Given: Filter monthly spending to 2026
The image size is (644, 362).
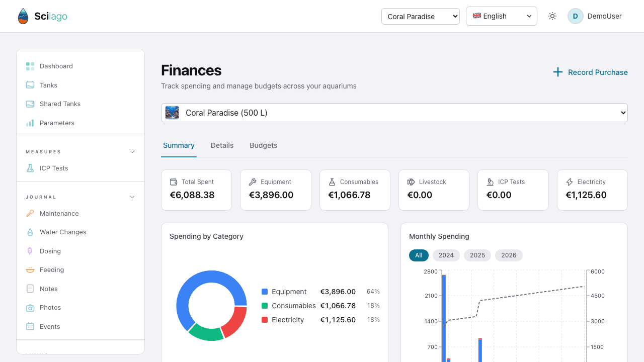Looking at the screenshot, I should point(509,255).
